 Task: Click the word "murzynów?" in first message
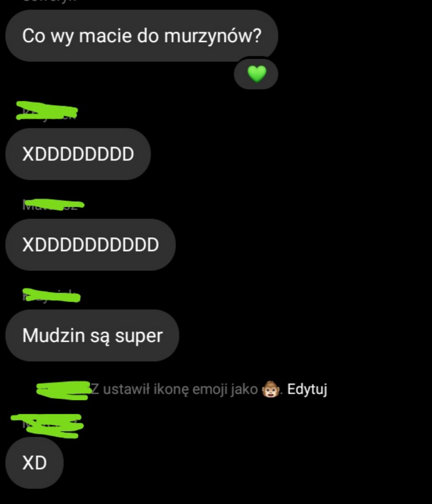212,36
